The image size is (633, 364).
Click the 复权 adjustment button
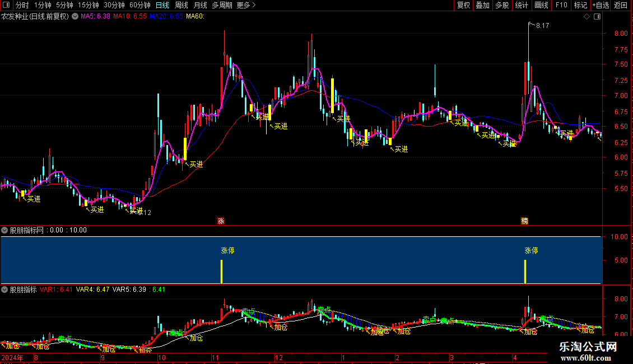[x=463, y=5]
